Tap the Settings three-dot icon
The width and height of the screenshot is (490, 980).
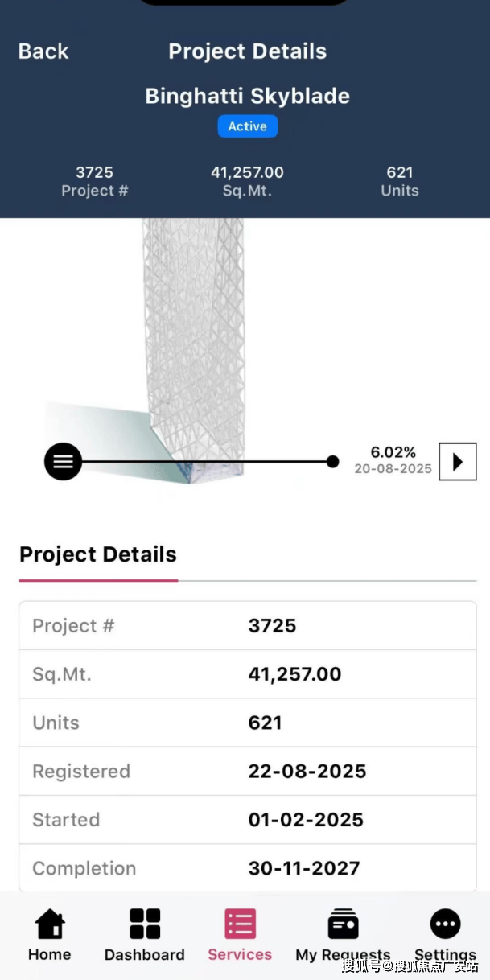(x=445, y=924)
